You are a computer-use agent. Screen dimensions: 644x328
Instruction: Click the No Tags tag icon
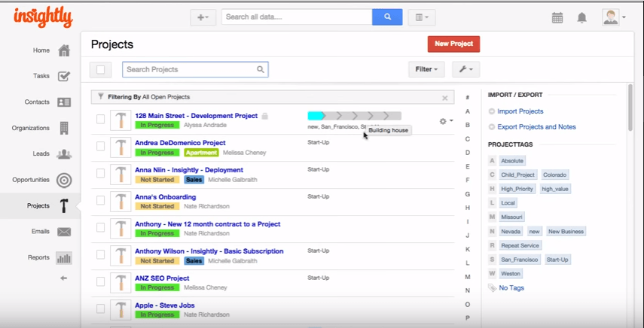click(492, 288)
